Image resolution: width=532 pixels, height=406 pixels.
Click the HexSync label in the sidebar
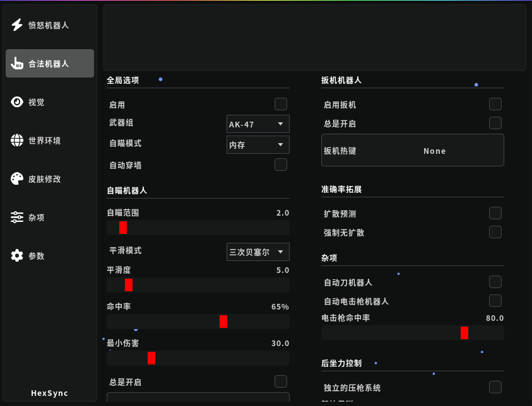click(x=49, y=393)
